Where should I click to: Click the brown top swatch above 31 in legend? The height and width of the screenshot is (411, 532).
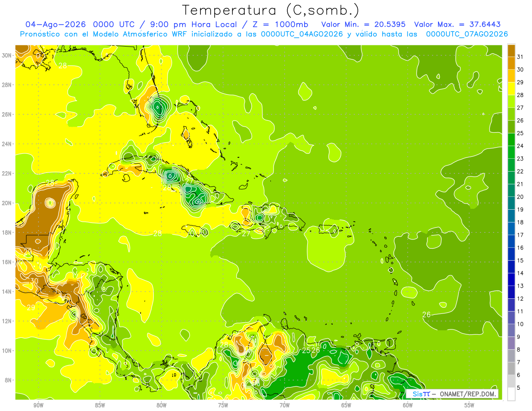(511, 51)
